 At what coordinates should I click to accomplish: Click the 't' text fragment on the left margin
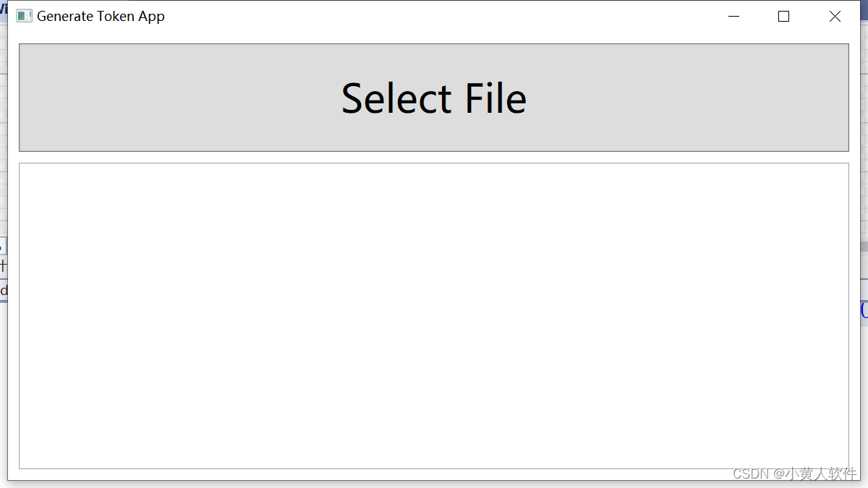2,265
